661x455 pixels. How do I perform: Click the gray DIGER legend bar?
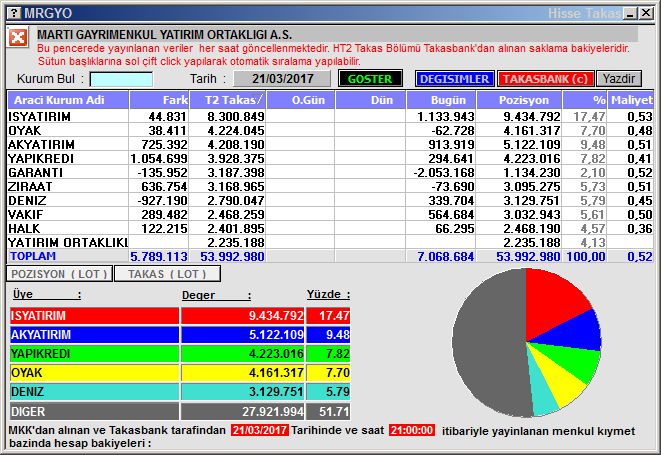tap(94, 411)
